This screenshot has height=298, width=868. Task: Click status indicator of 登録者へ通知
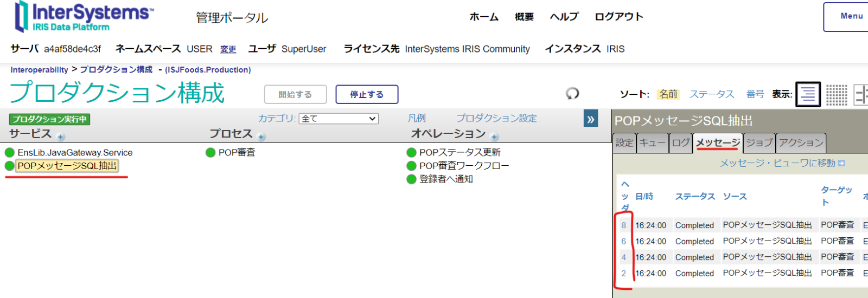(x=411, y=179)
